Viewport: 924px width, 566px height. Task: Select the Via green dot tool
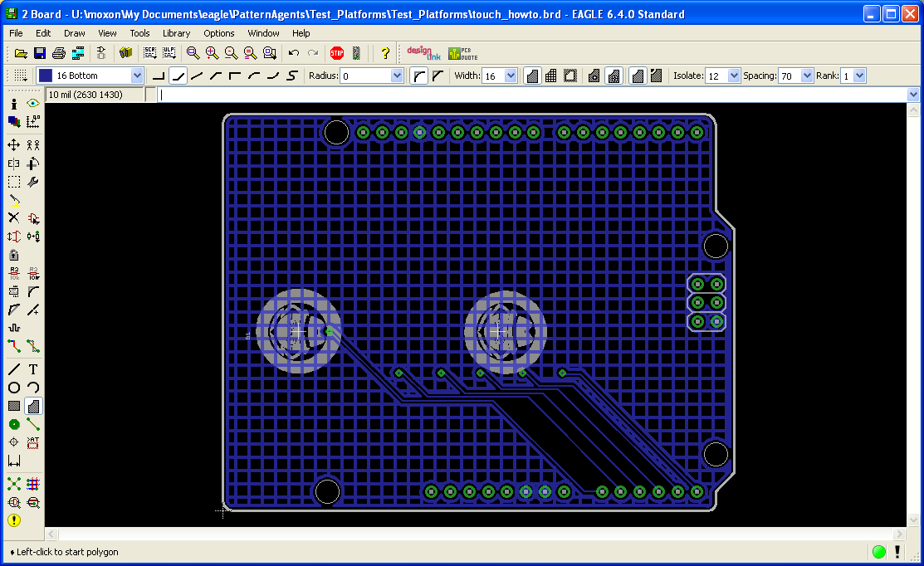coord(14,424)
